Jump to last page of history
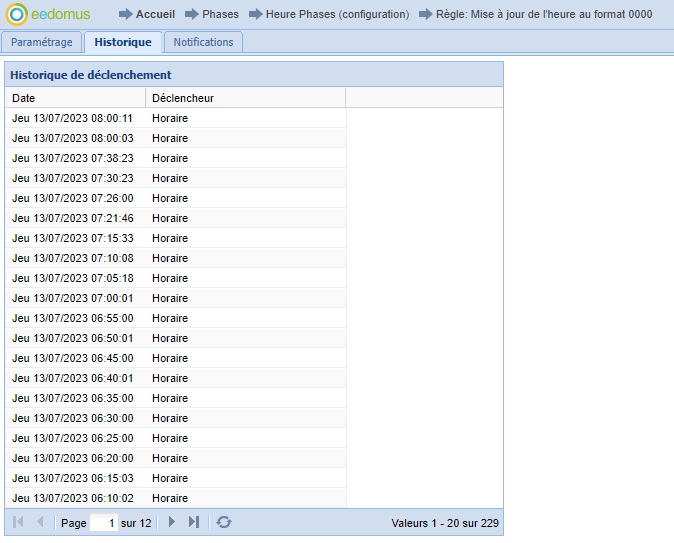The height and width of the screenshot is (543, 674). tap(194, 522)
